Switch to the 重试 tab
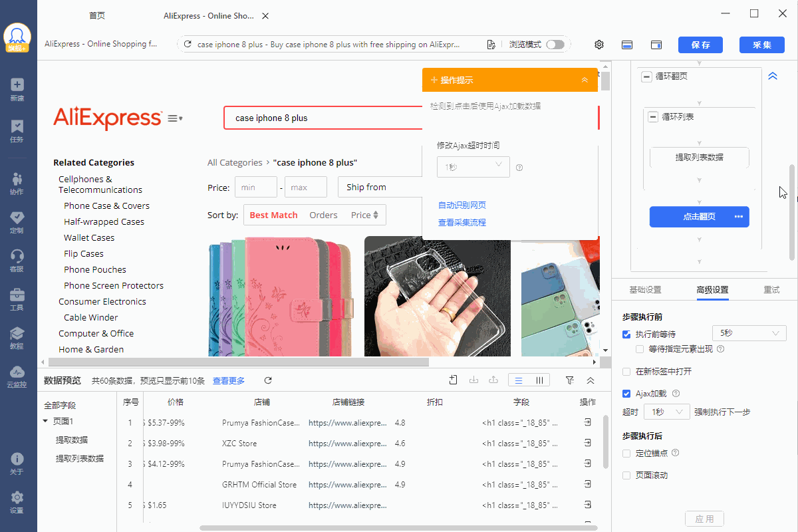Image resolution: width=798 pixels, height=532 pixels. (771, 290)
